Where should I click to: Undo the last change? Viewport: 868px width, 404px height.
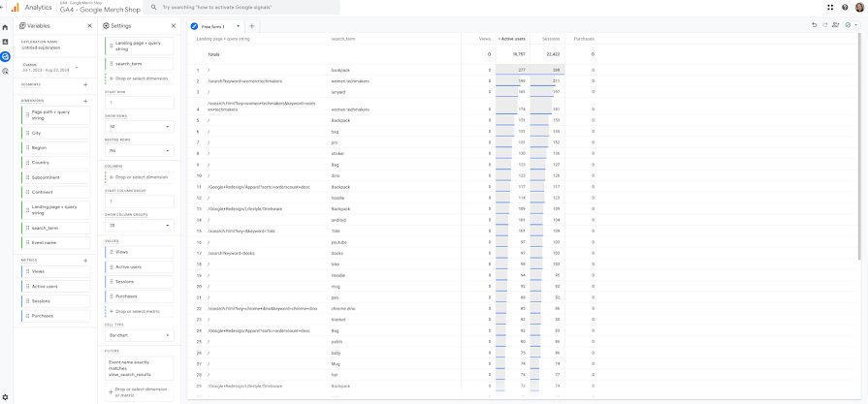(x=815, y=25)
